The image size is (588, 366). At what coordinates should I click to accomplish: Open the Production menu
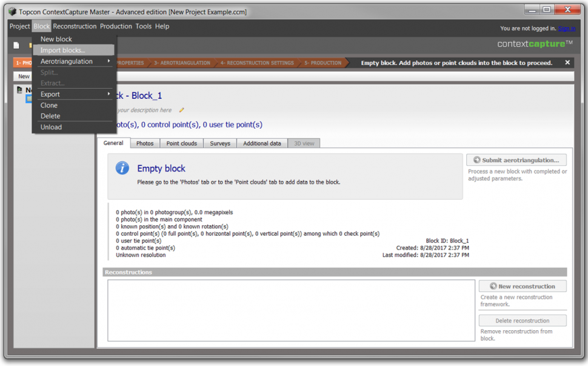pyautogui.click(x=116, y=26)
